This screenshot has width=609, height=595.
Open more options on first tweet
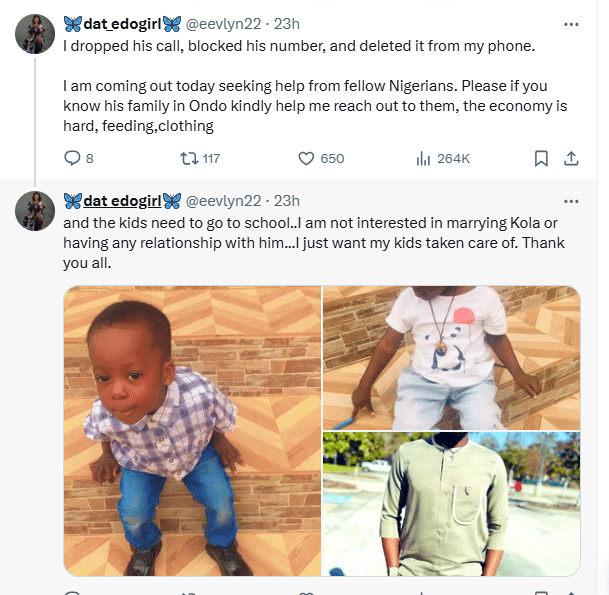(x=571, y=22)
